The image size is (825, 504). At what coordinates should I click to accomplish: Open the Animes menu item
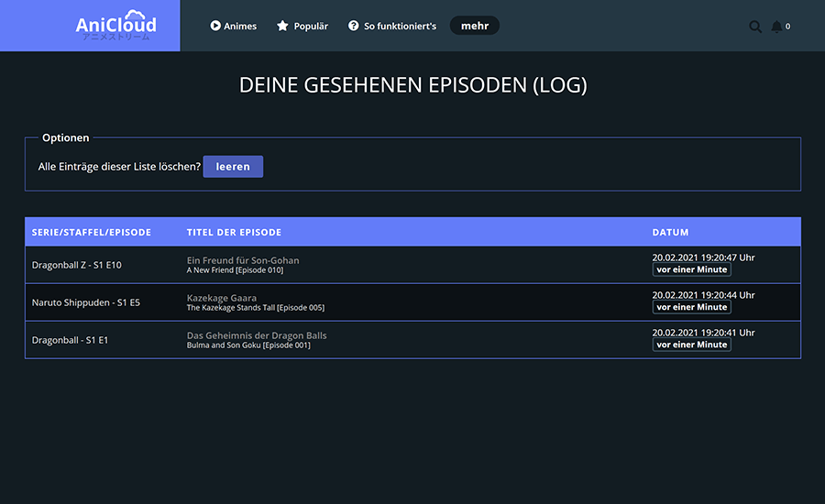(234, 26)
